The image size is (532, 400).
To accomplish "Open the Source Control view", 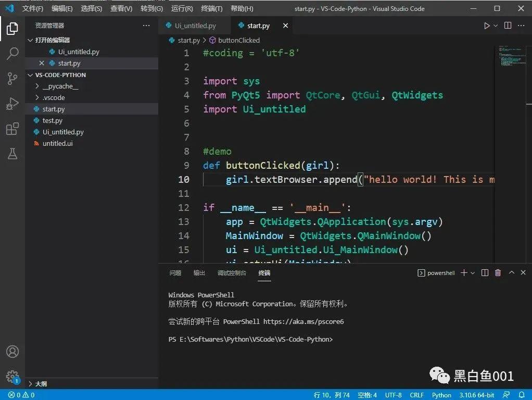I will tap(12, 78).
